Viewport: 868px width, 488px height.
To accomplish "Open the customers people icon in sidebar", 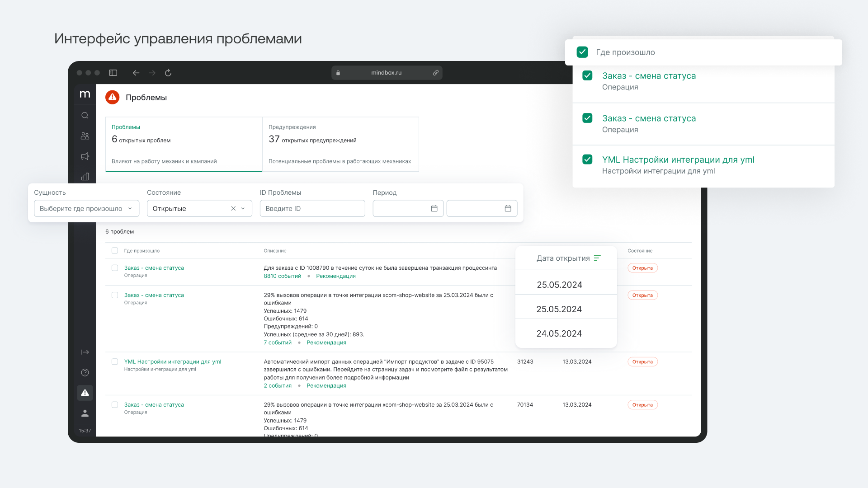I will (85, 136).
